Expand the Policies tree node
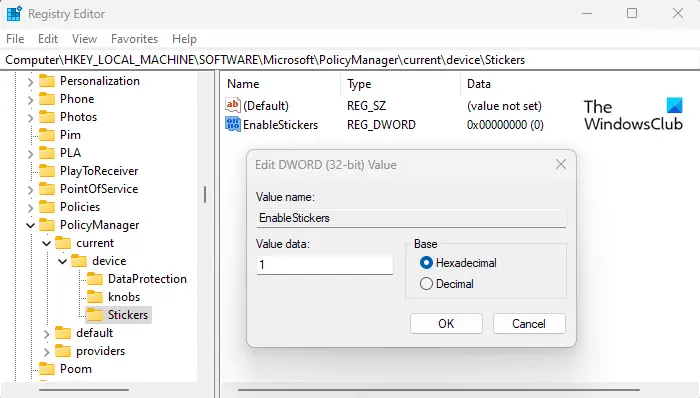Screen dimensions: 700x398 click(30, 208)
